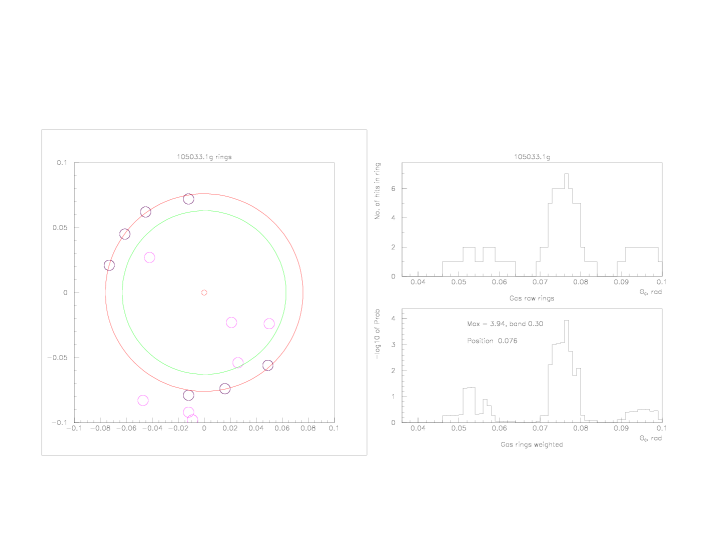Viewport: 715px width, 536px height.
Task: Click the 'Max = 3.94, band 0.30' annotation
Action: [505, 324]
